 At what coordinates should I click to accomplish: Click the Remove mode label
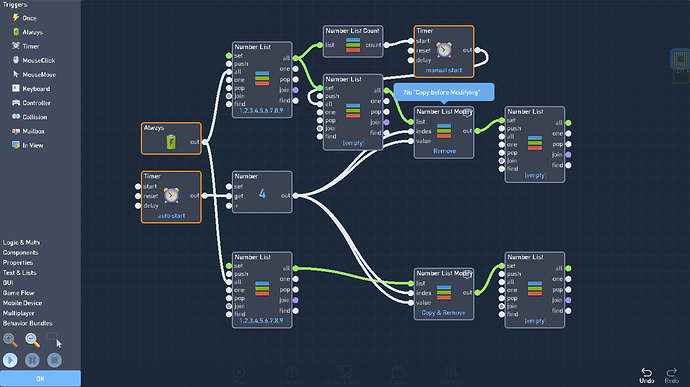tap(444, 151)
